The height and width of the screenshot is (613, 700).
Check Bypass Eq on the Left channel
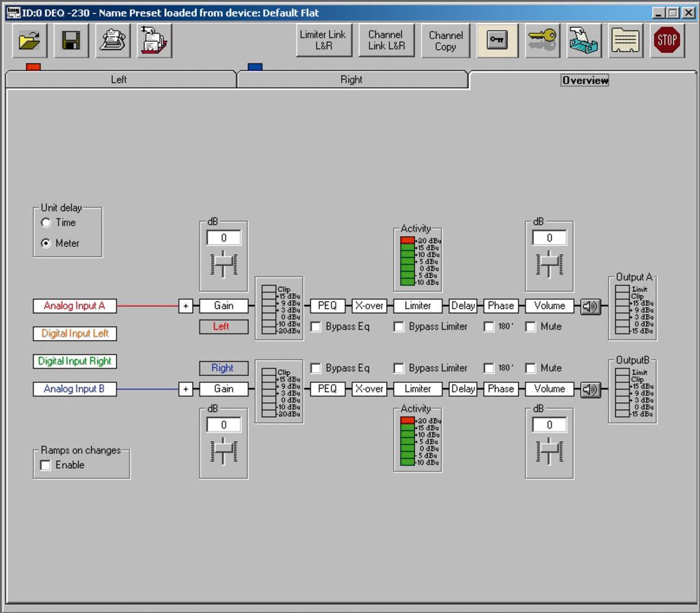(x=316, y=327)
